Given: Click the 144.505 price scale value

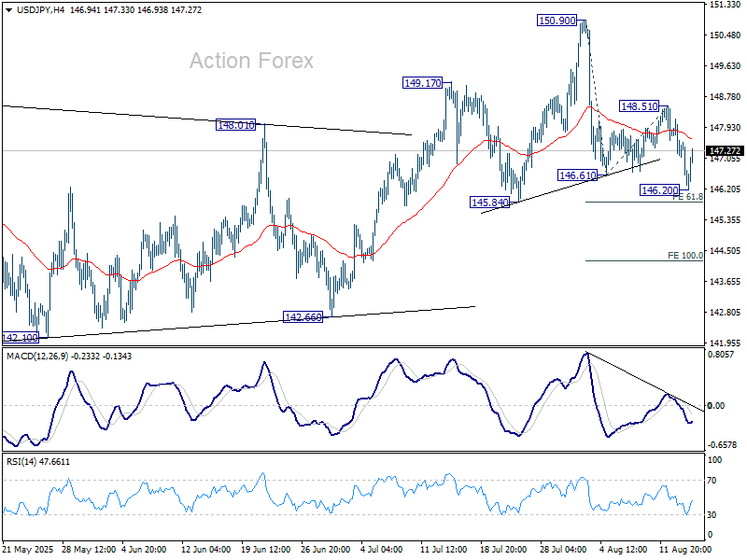Looking at the screenshot, I should (x=726, y=250).
